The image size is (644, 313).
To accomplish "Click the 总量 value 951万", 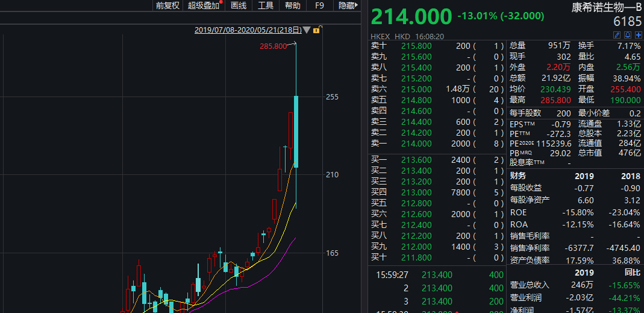I will (x=560, y=46).
